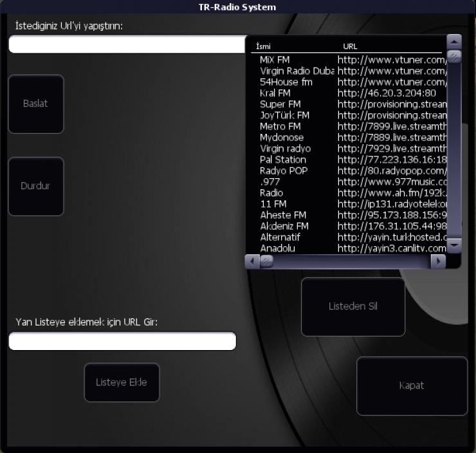Image resolution: width=476 pixels, height=453 pixels.
Task: Click the list's scroll left arrow
Action: pos(252,261)
